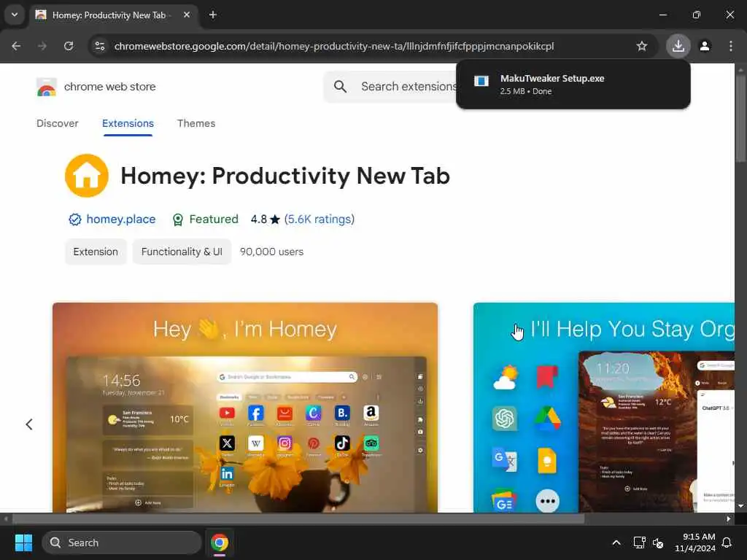
Task: Click the 90,000 users text
Action: click(x=271, y=252)
